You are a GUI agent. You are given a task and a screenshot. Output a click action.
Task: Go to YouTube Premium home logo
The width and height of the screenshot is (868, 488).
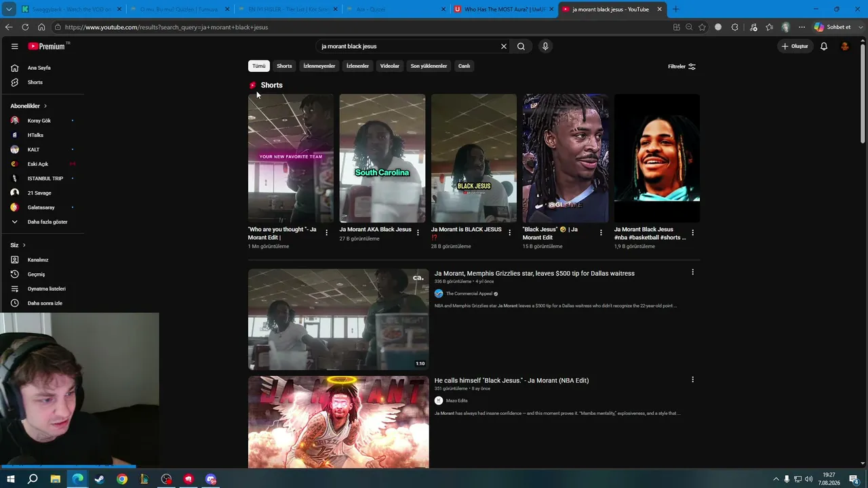[47, 46]
